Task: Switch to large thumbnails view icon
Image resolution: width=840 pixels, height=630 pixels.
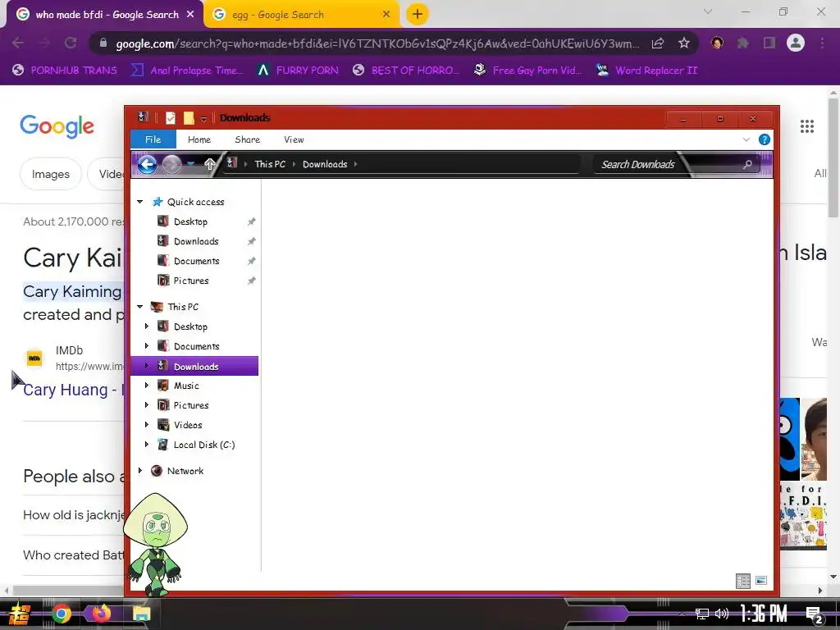Action: [761, 581]
